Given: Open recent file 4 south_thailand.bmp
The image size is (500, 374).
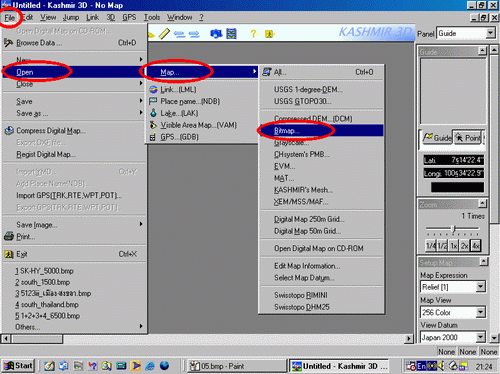Looking at the screenshot, I should 74,305.
